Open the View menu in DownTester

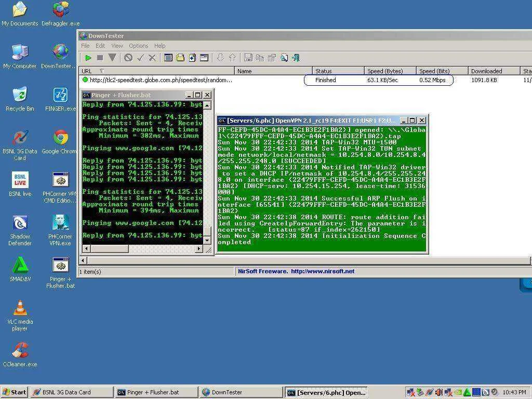(117, 46)
